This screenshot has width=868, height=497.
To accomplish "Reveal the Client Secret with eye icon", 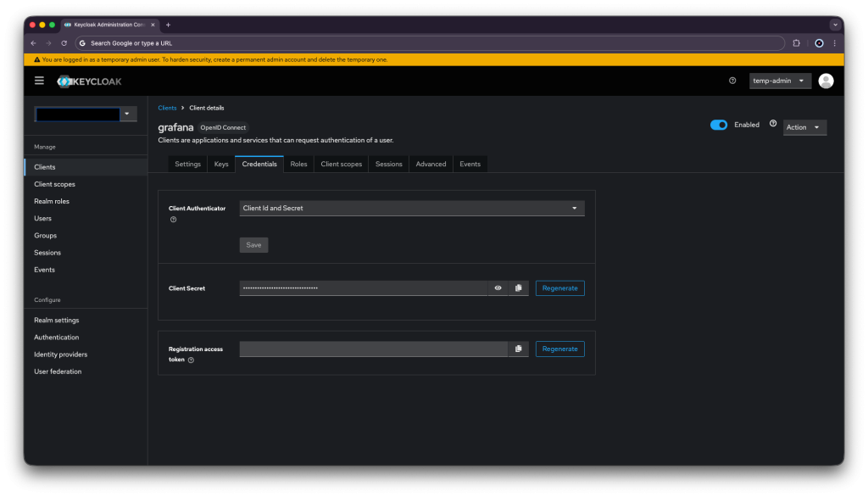I will [498, 288].
